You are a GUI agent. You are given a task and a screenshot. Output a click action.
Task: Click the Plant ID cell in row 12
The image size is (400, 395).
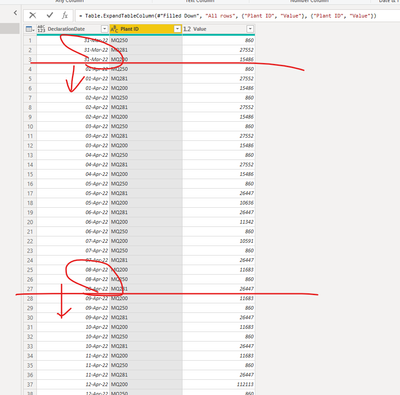(146, 145)
